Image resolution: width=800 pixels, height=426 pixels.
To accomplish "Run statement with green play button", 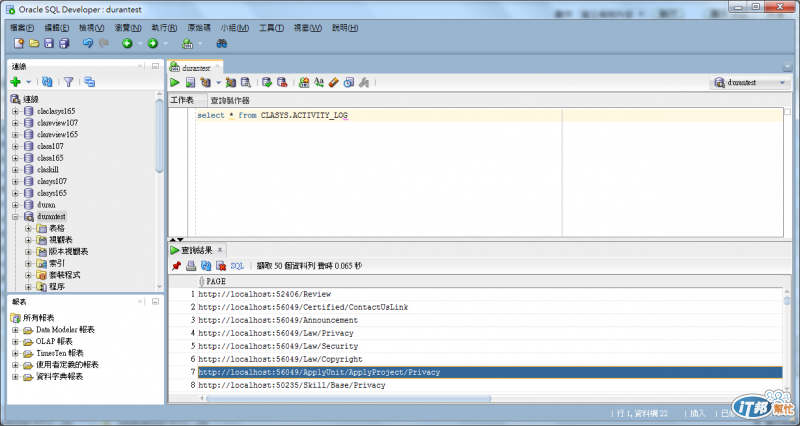I will click(175, 82).
